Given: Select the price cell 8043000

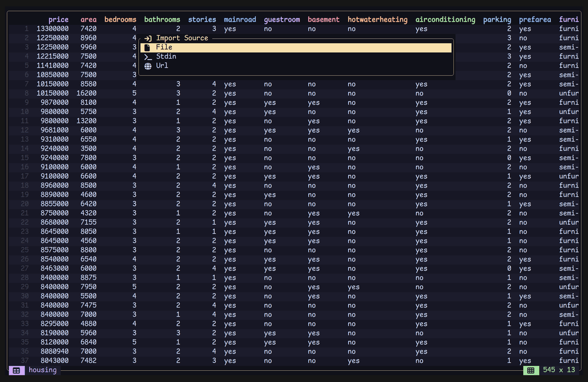Looking at the screenshot, I should pos(55,361).
